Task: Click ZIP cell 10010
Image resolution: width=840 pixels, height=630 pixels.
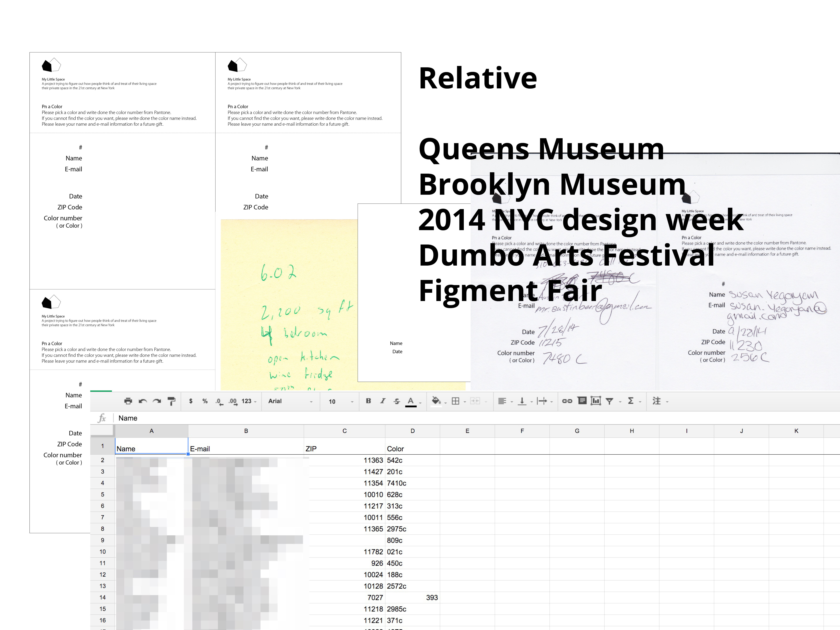Action: tap(345, 494)
